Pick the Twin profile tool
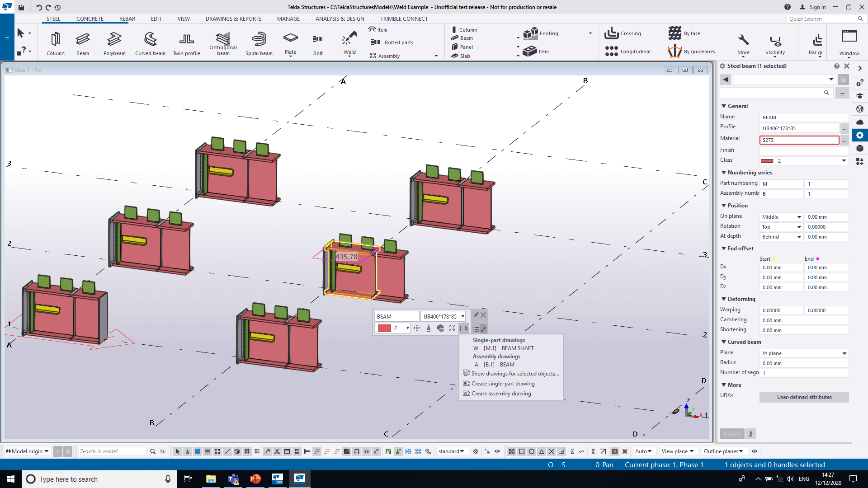The height and width of the screenshot is (488, 868). (x=186, y=44)
